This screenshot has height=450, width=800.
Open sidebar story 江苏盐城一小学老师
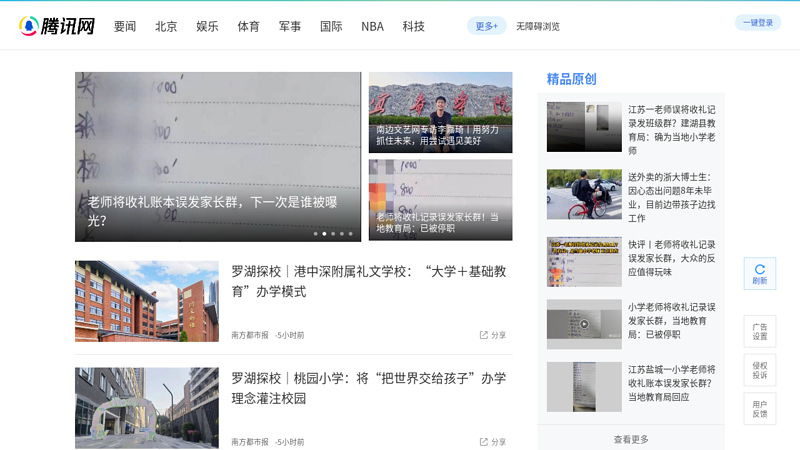click(671, 383)
